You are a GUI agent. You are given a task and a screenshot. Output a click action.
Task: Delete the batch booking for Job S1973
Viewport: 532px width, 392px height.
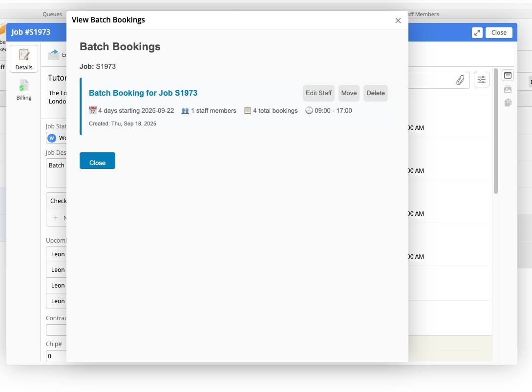[x=375, y=93]
